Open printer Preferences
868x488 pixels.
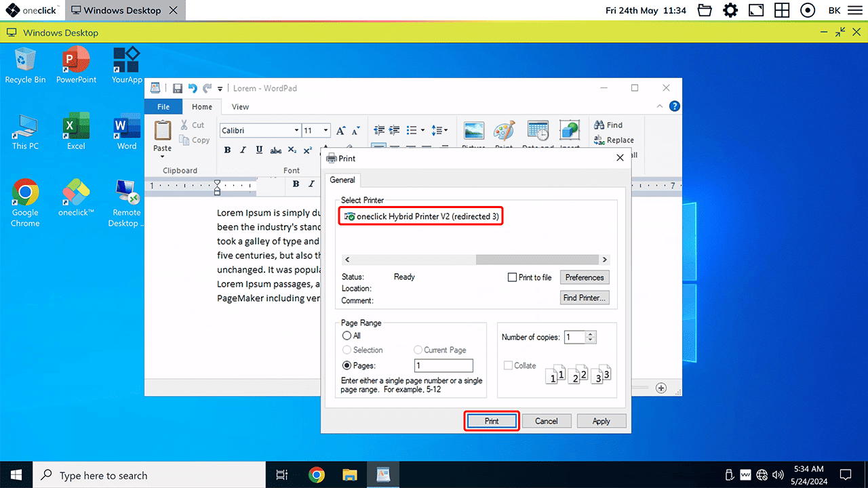[585, 277]
